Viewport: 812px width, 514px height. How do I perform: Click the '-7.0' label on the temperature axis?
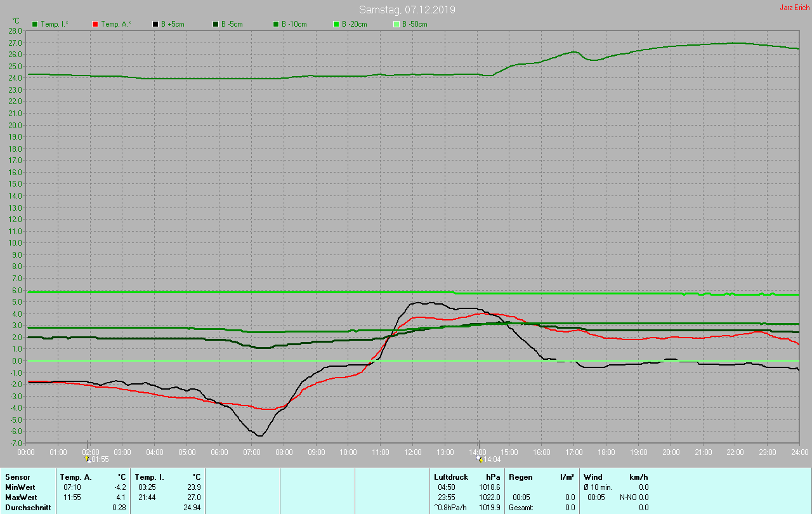pos(15,443)
